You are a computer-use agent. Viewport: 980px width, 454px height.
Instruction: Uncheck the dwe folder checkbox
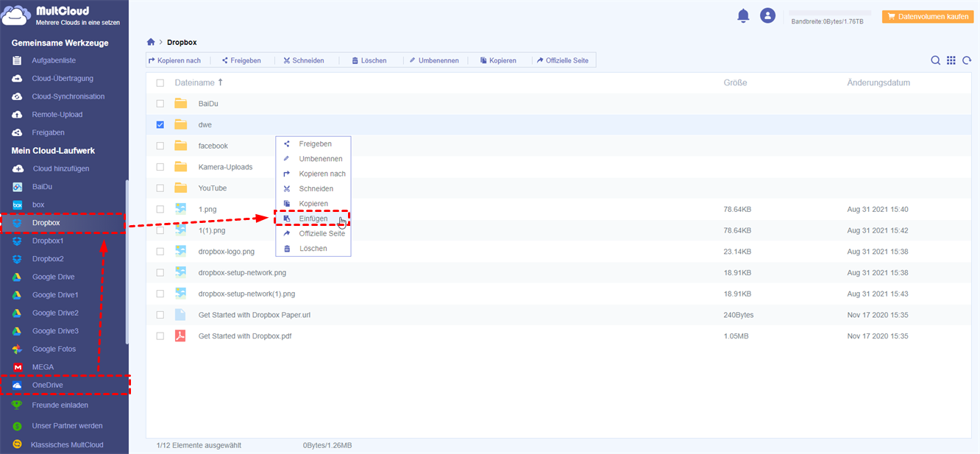(160, 125)
